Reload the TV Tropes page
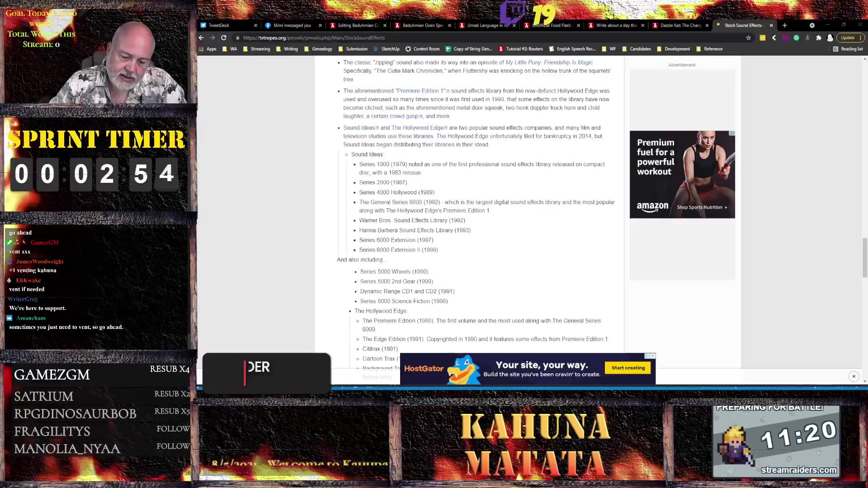Image resolution: width=868 pixels, height=488 pixels. point(223,38)
